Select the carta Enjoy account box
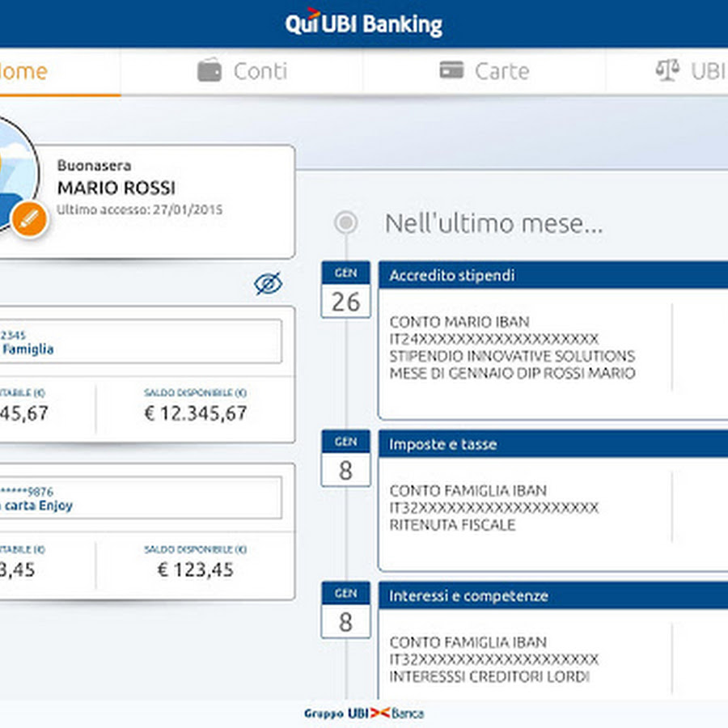The height and width of the screenshot is (728, 728). [141, 497]
